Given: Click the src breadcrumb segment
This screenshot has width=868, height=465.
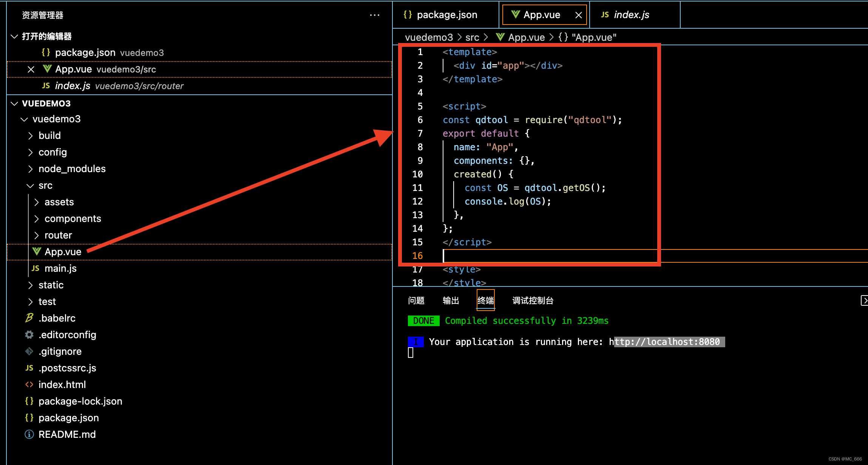Looking at the screenshot, I should 472,37.
